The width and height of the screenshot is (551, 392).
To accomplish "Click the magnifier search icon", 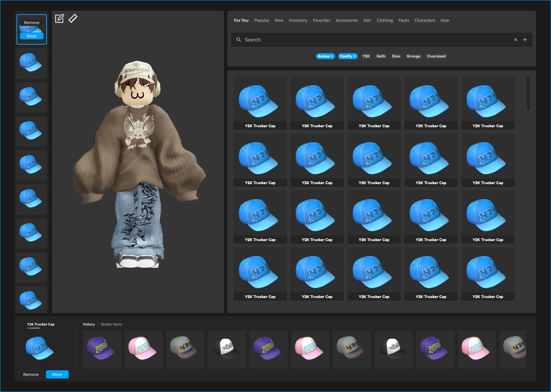I will [x=239, y=40].
